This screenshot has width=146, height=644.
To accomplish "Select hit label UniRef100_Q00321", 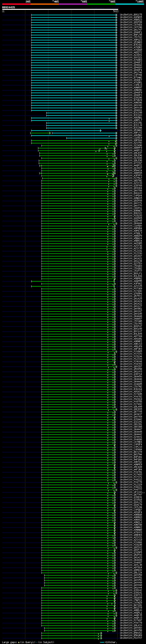I will [x=131, y=58].
